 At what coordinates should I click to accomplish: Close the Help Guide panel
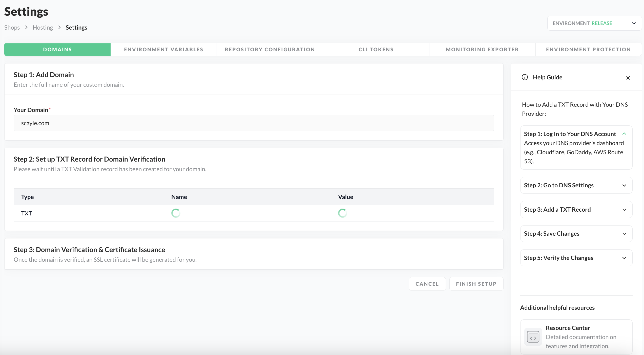628,78
